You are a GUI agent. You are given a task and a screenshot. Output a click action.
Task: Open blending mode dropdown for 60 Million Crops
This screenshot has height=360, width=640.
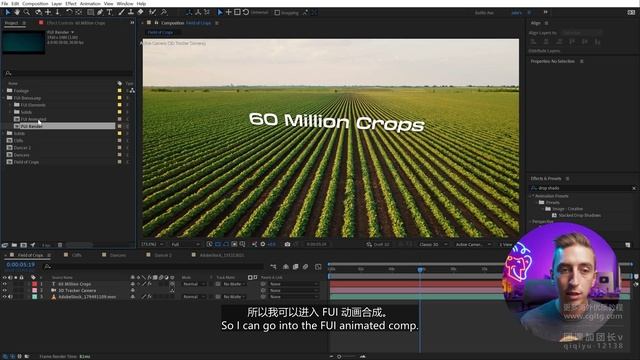pos(194,284)
